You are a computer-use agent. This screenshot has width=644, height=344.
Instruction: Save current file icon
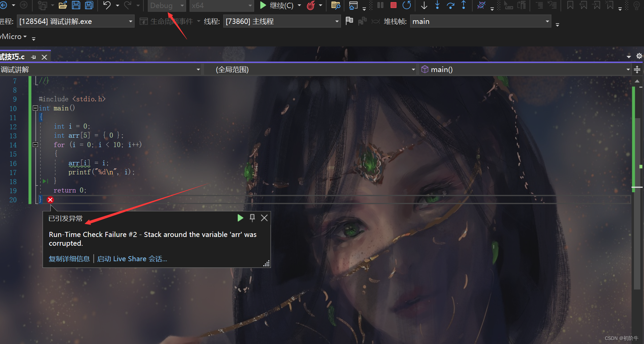click(x=76, y=5)
